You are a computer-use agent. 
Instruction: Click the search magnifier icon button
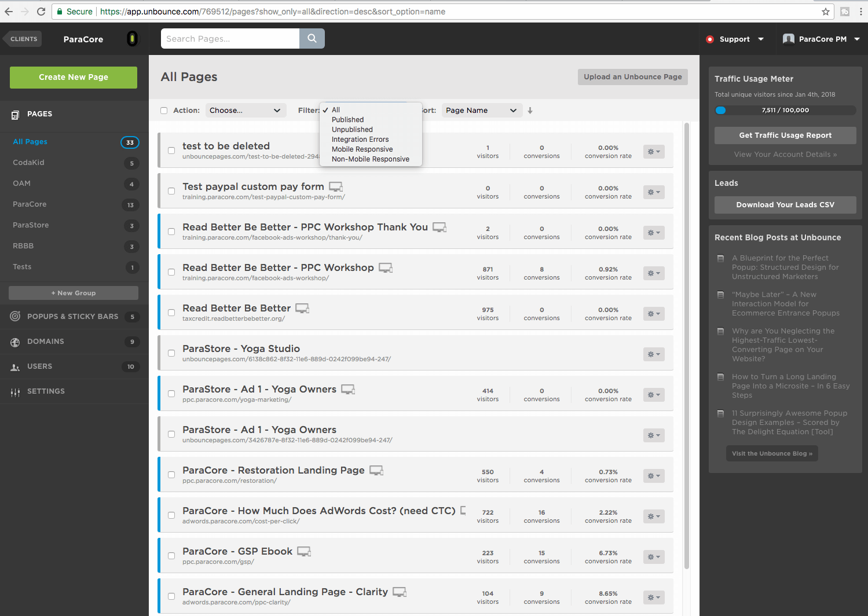point(312,38)
